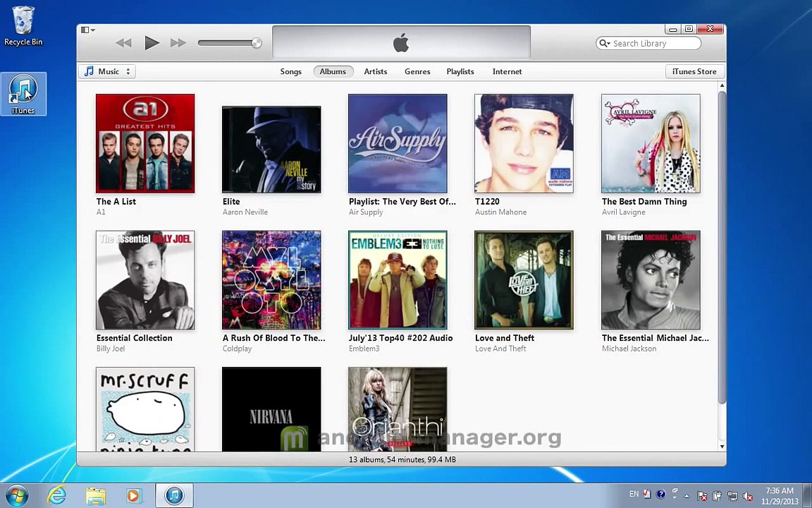
Task: Skip back with the rewind button
Action: coord(124,43)
